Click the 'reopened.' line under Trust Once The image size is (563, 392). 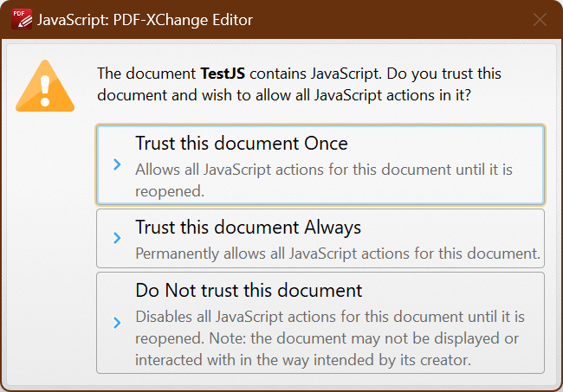(170, 190)
